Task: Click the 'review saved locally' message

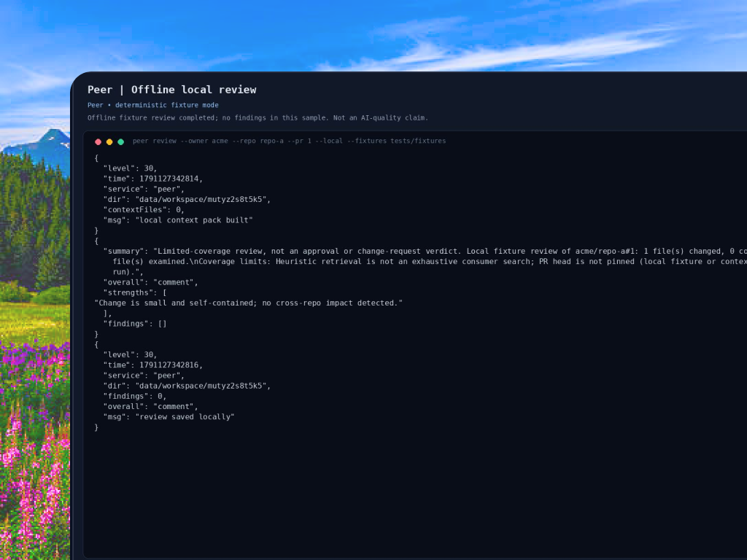Action: [185, 416]
